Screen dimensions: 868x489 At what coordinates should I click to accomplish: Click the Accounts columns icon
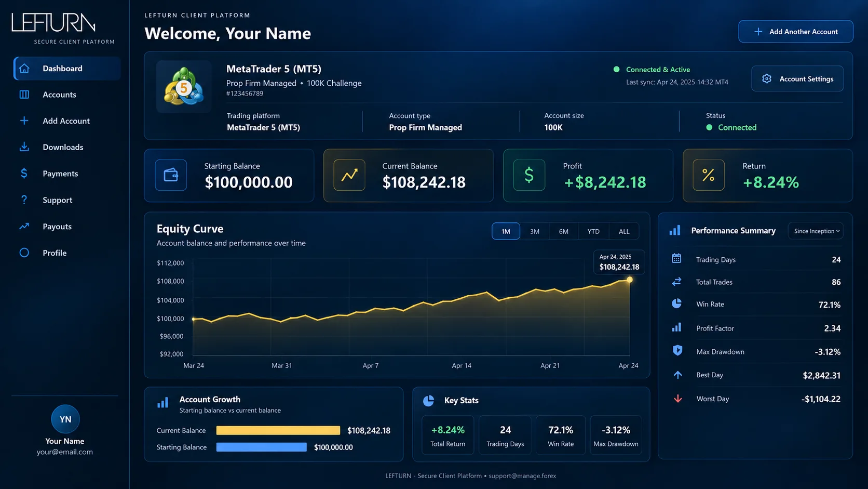point(24,95)
